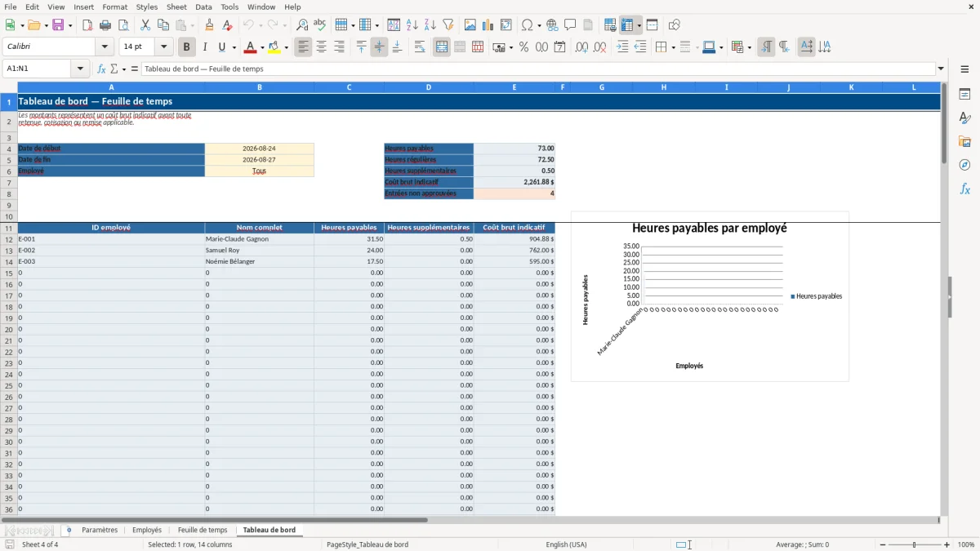The width and height of the screenshot is (980, 551).
Task: Switch to the Paramètres sheet tab
Action: [x=100, y=531]
